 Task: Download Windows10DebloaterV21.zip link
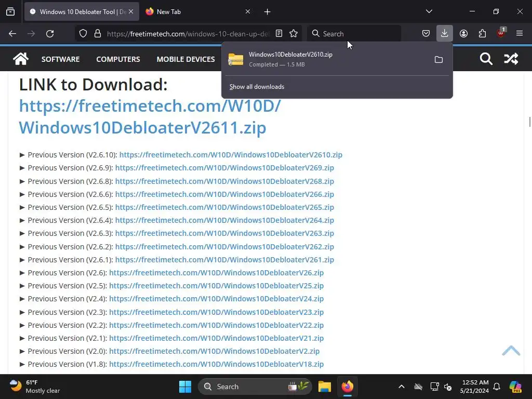click(x=217, y=338)
